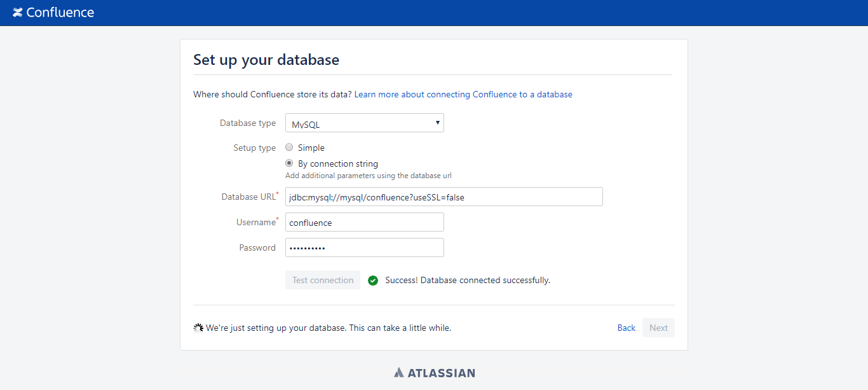This screenshot has width=868, height=390.
Task: Click the Confluence logo in header
Action: [53, 12]
